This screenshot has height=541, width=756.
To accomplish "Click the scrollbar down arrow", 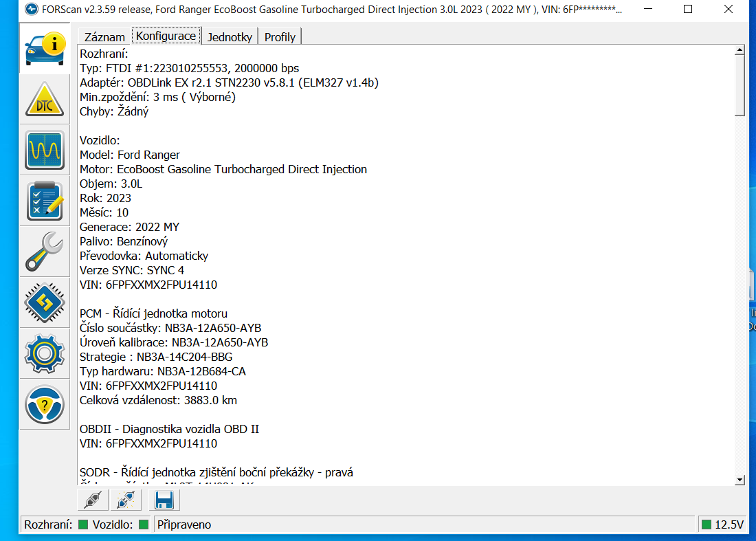I will point(740,479).
